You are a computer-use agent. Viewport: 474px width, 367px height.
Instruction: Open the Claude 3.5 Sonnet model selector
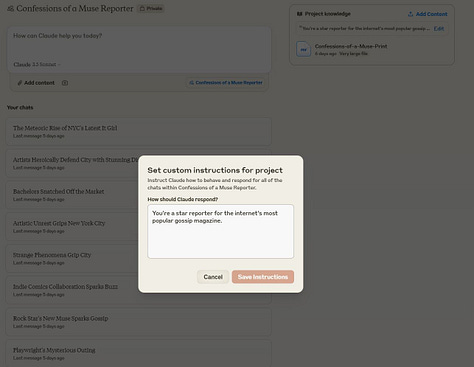coord(37,64)
